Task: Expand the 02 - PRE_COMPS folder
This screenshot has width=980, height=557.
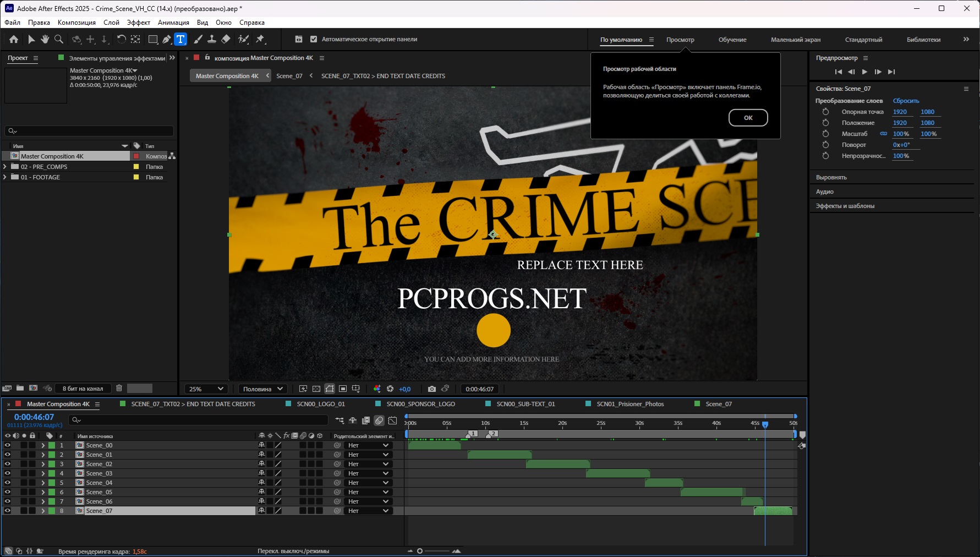Action: [6, 167]
